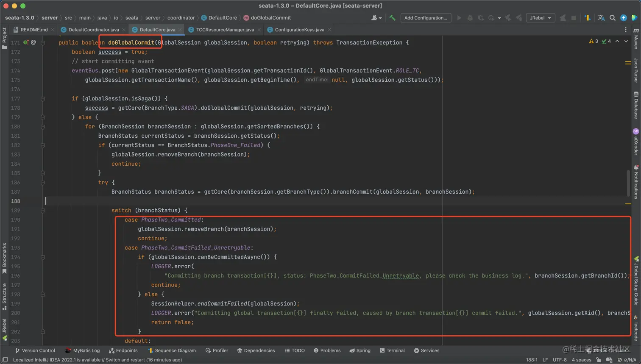641x364 pixels.
Task: Open Search Everywhere magnifier icon
Action: tap(613, 18)
